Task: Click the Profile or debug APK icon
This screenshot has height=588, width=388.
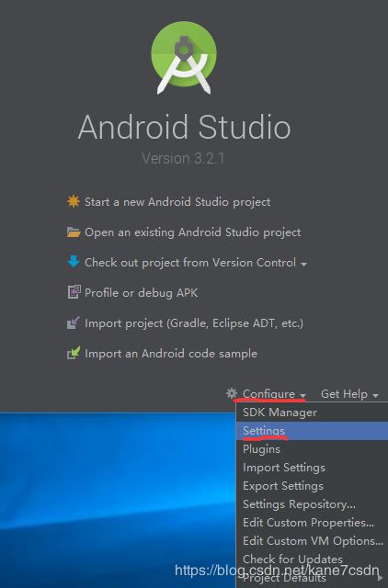Action: click(74, 292)
